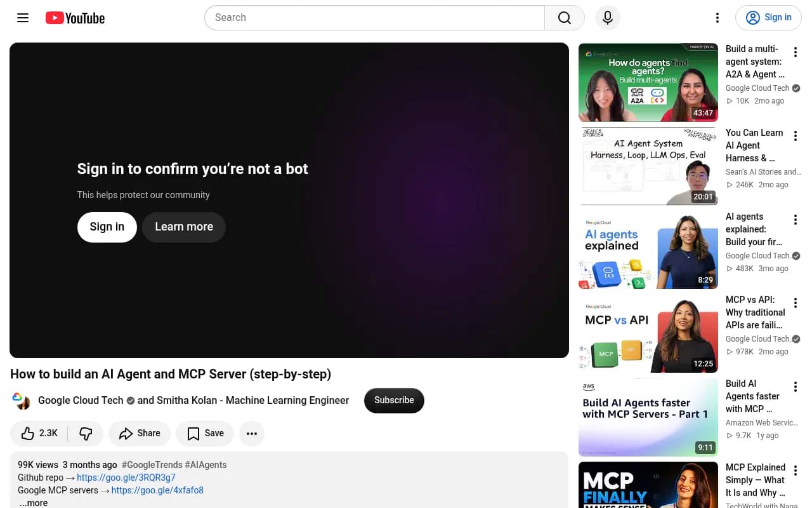This screenshot has height=508, width=812.
Task: Open 'MCP vs API' video thumbnail
Action: [x=648, y=334]
